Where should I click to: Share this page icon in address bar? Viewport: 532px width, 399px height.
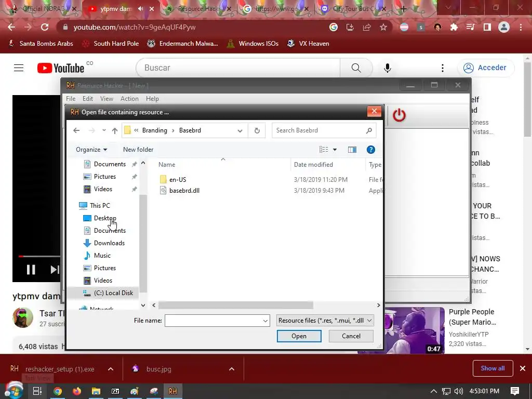coord(367,27)
